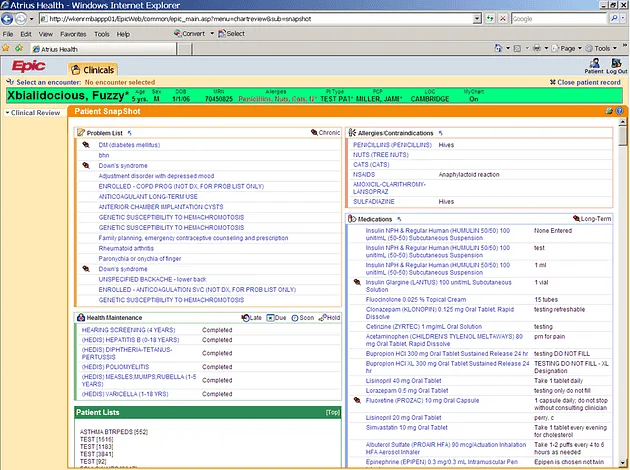Open the File menu
Image resolution: width=630 pixels, height=470 pixels.
[8, 34]
